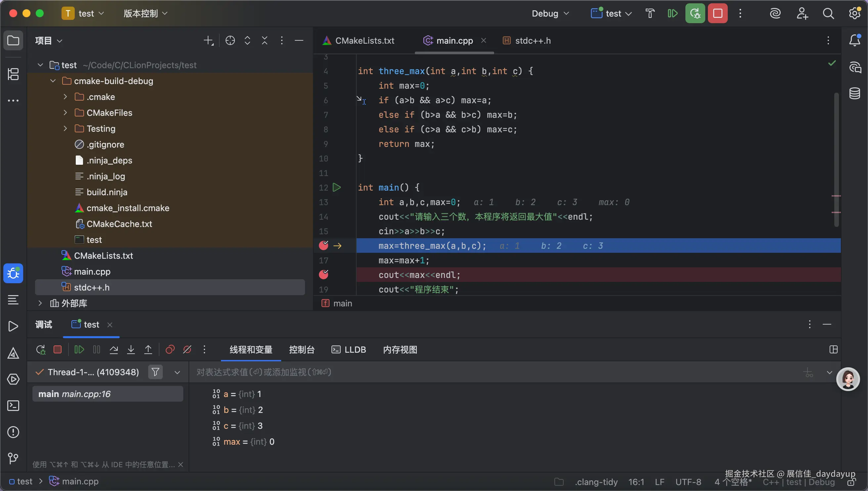This screenshot has width=868, height=491.
Task: Open the Debug tool window from sidebar
Action: coord(13,273)
